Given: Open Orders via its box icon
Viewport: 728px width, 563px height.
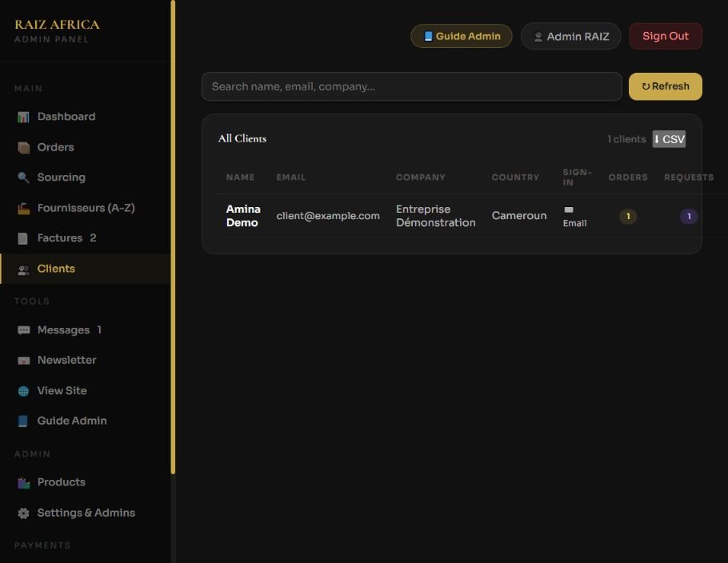Looking at the screenshot, I should pyautogui.click(x=23, y=148).
